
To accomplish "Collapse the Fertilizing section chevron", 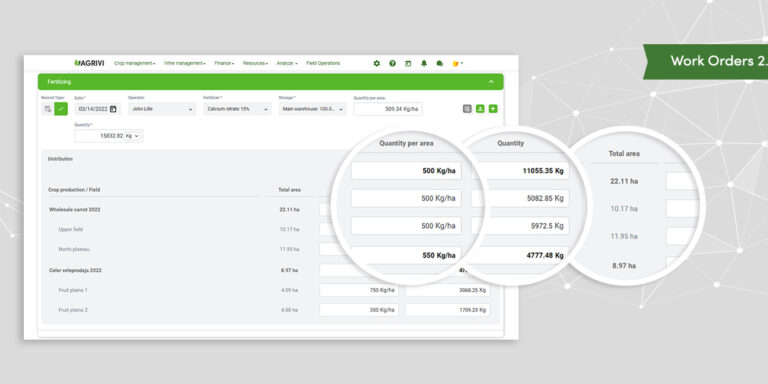I will click(491, 82).
